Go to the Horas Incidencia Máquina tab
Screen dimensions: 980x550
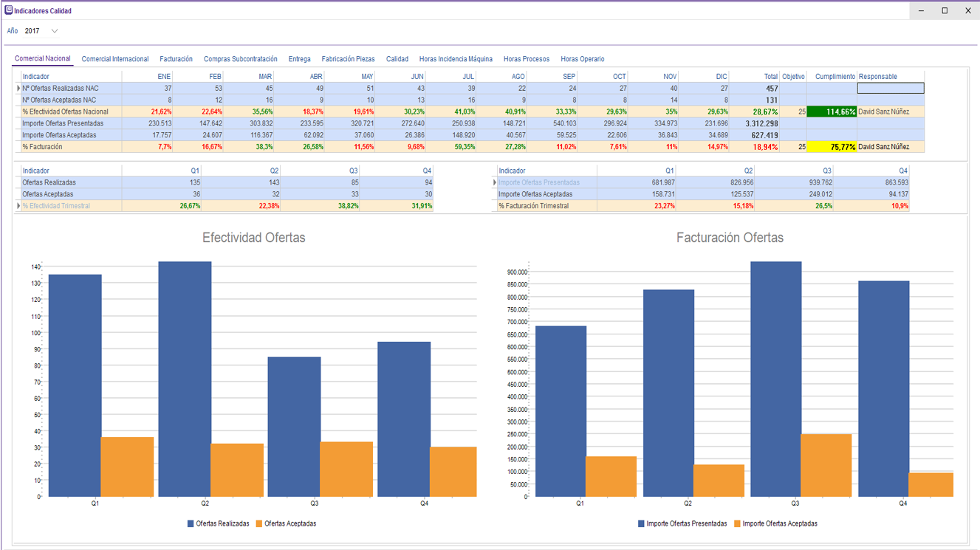point(456,59)
